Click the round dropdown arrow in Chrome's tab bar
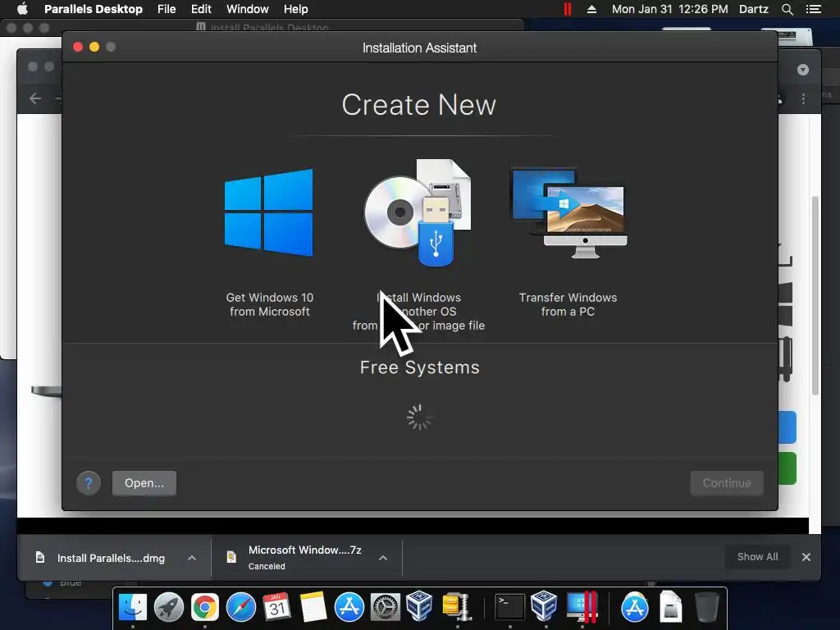This screenshot has height=630, width=840. [x=802, y=70]
